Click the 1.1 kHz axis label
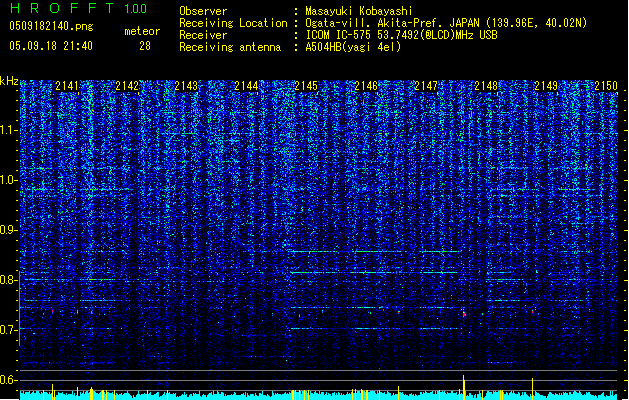The height and width of the screenshot is (400, 629). click(x=9, y=130)
